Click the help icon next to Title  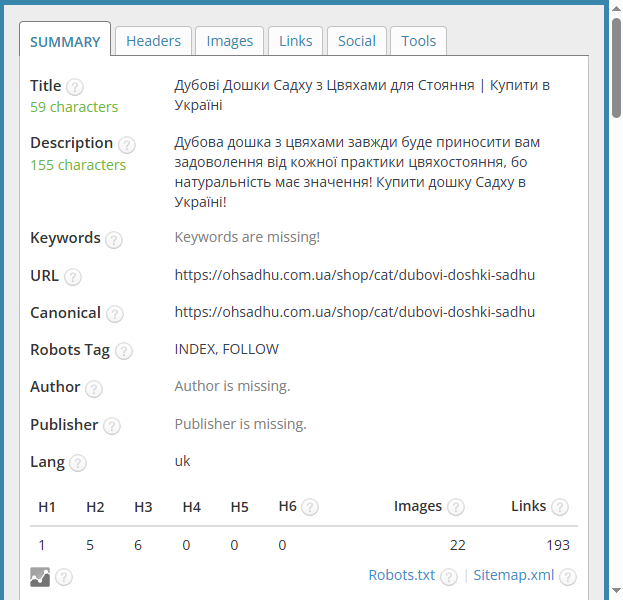pos(75,87)
